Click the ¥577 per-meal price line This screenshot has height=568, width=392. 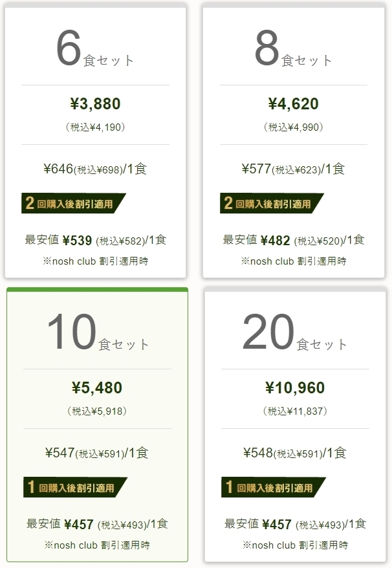pos(294,169)
